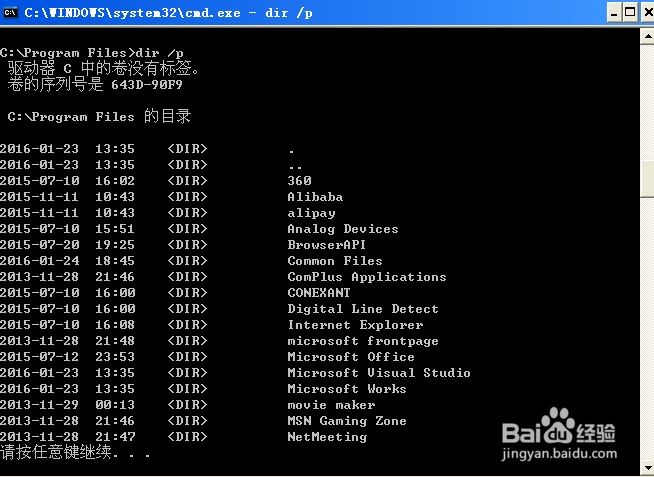Viewport: 654px width, 477px height.
Task: Click the 'ComPlus Applications' directory name
Action: (x=367, y=277)
